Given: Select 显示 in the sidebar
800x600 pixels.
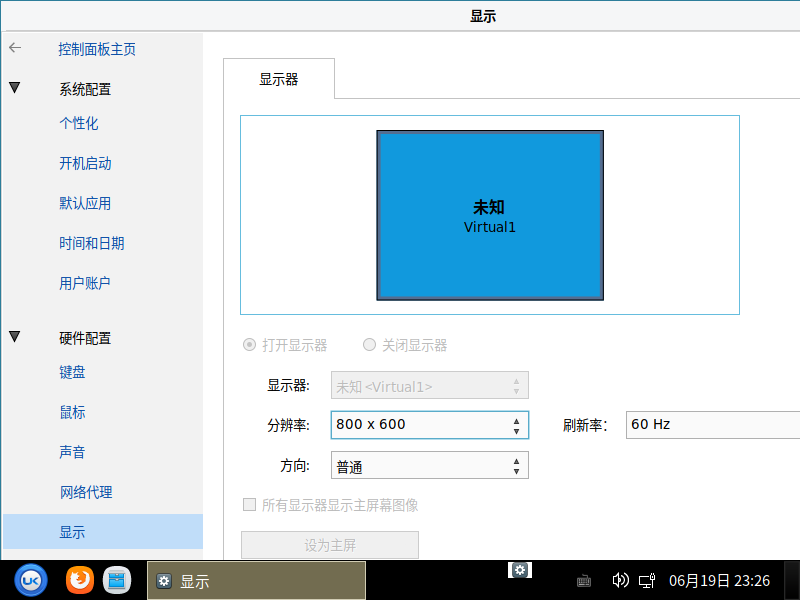Looking at the screenshot, I should pyautogui.click(x=103, y=532).
